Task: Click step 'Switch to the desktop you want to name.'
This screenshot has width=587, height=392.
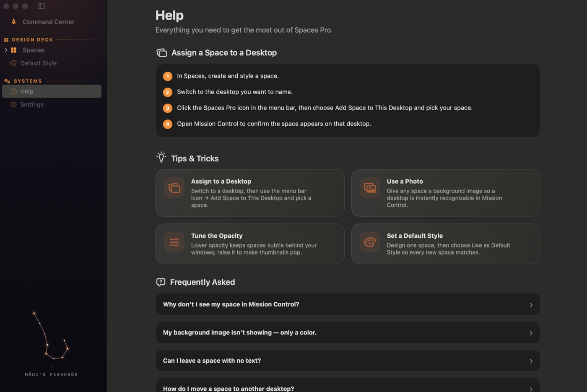Action: pyautogui.click(x=235, y=92)
